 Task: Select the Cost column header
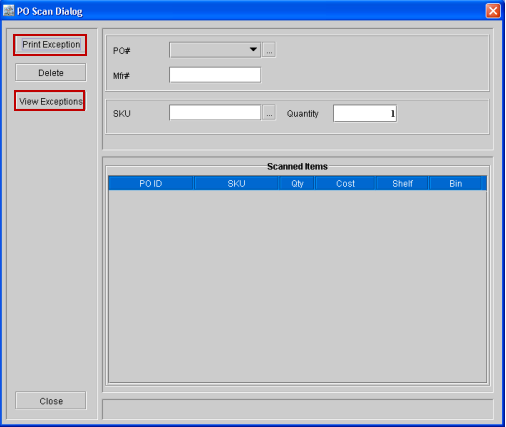pos(346,183)
